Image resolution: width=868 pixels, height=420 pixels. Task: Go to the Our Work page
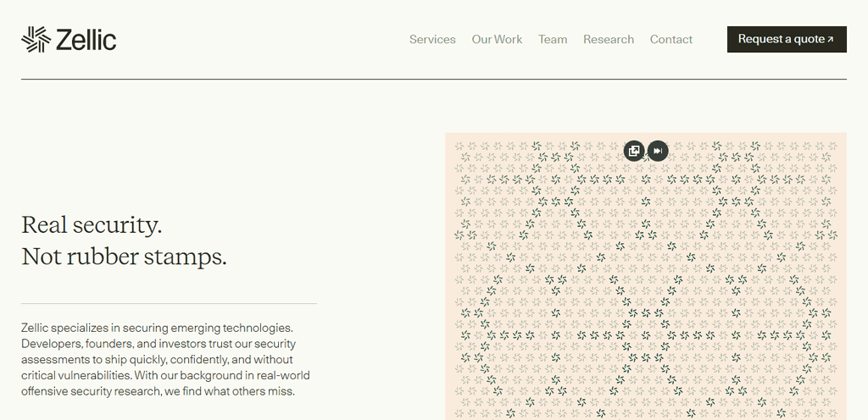[x=497, y=39]
